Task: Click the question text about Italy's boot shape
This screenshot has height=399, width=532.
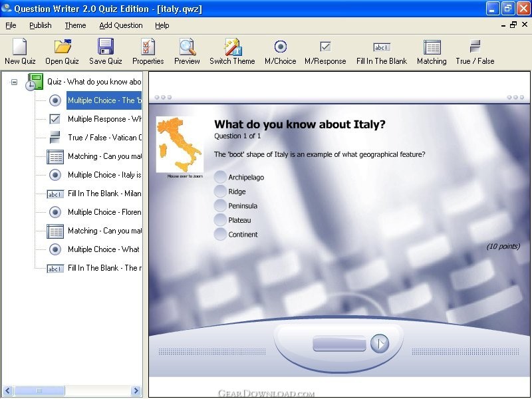Action: [320, 154]
